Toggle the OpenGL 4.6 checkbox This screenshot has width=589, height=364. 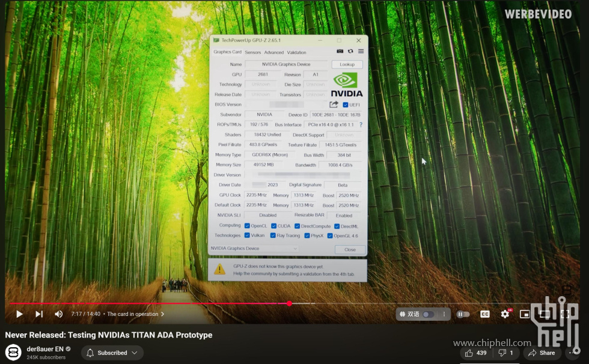click(x=330, y=235)
